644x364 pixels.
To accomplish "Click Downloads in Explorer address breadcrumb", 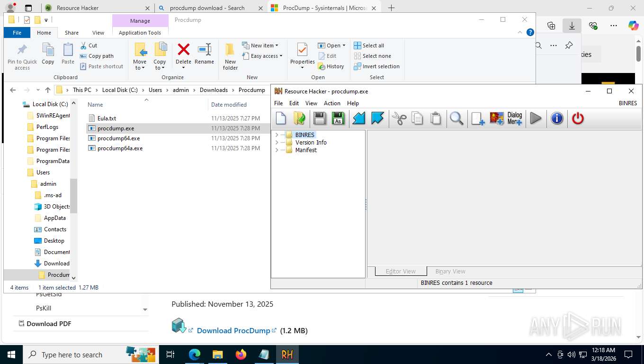I will (214, 90).
